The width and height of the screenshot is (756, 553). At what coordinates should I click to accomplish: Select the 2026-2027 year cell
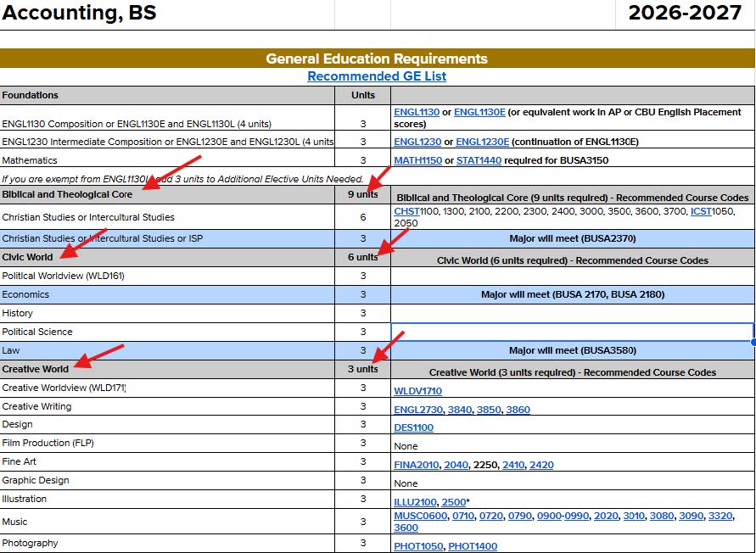(685, 13)
